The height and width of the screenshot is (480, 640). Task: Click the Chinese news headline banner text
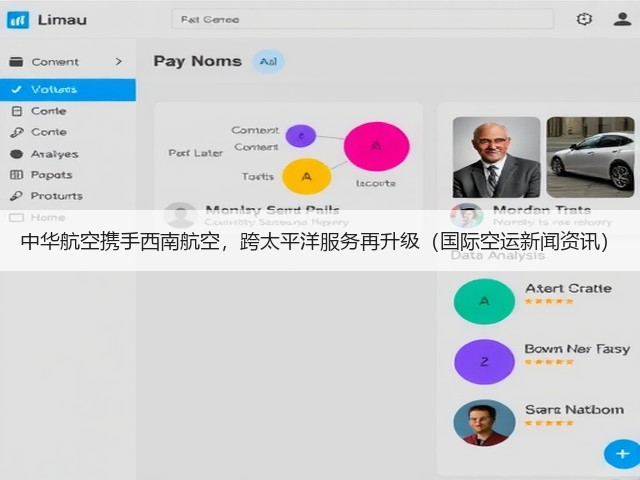coord(314,242)
